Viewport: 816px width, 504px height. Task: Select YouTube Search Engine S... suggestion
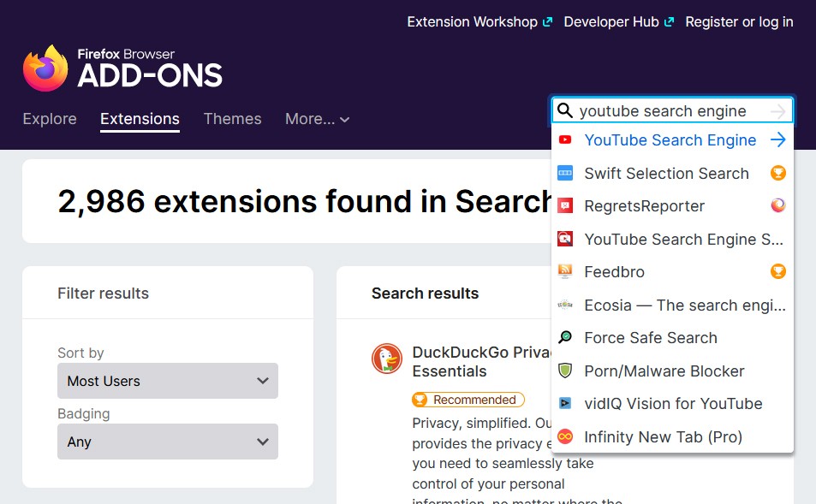click(672, 240)
